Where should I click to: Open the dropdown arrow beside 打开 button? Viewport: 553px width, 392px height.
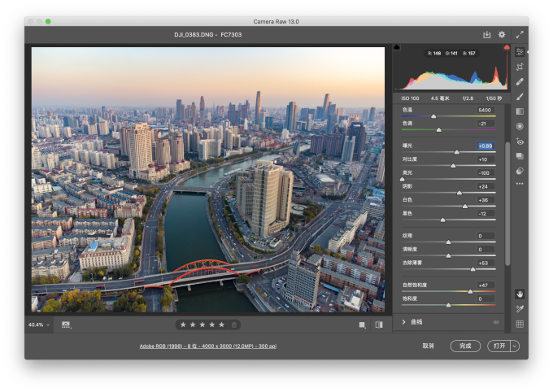[x=515, y=346]
